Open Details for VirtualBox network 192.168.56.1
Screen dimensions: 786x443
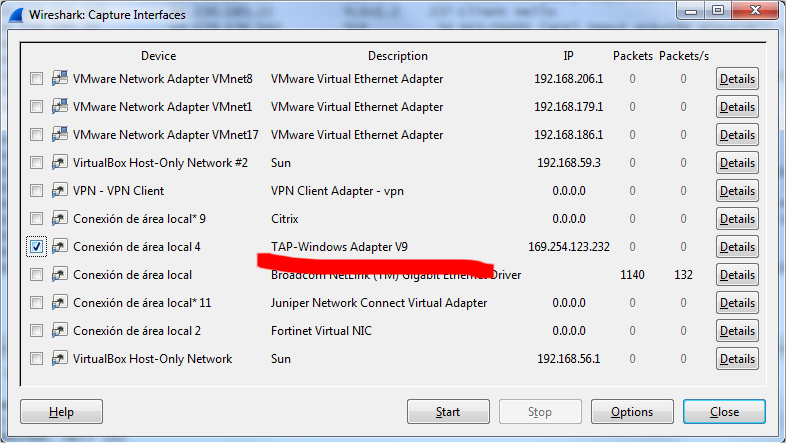click(x=737, y=359)
